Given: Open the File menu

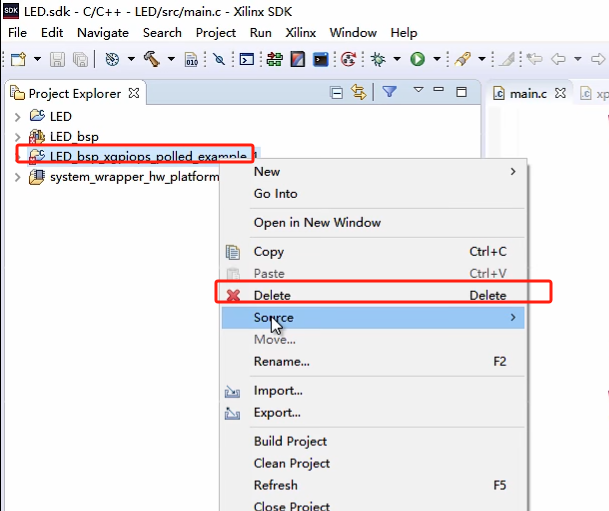Looking at the screenshot, I should [17, 33].
